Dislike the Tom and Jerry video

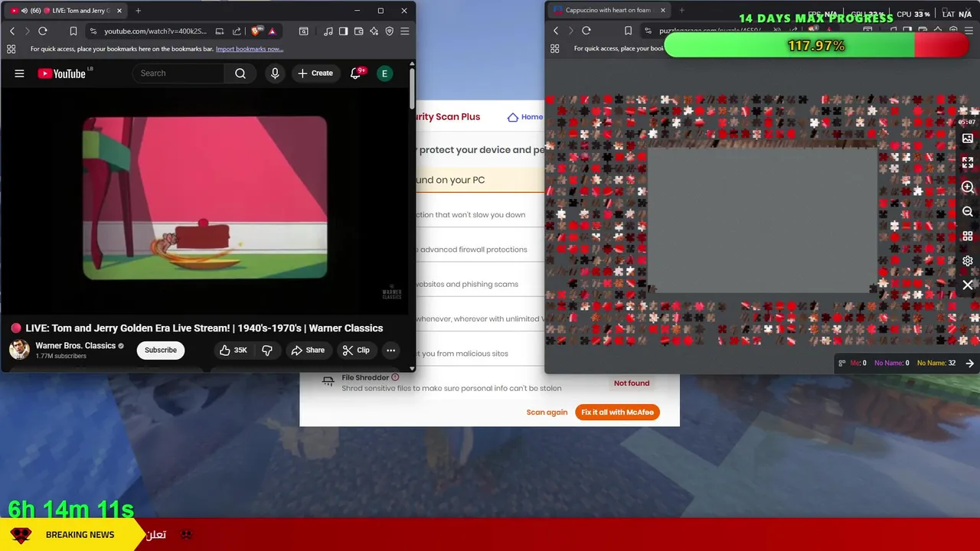tap(267, 350)
